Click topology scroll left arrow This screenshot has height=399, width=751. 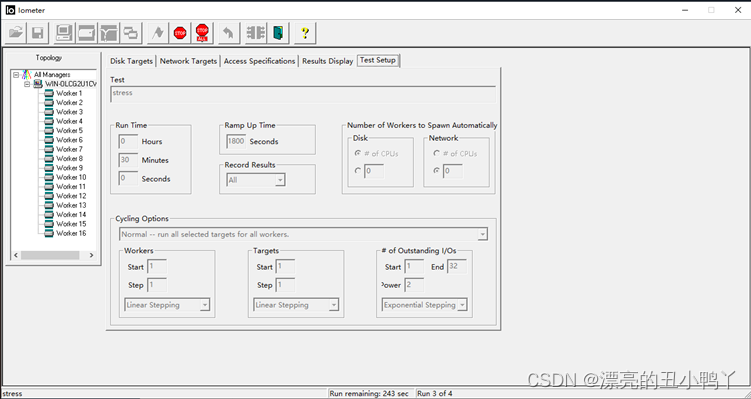click(x=16, y=255)
